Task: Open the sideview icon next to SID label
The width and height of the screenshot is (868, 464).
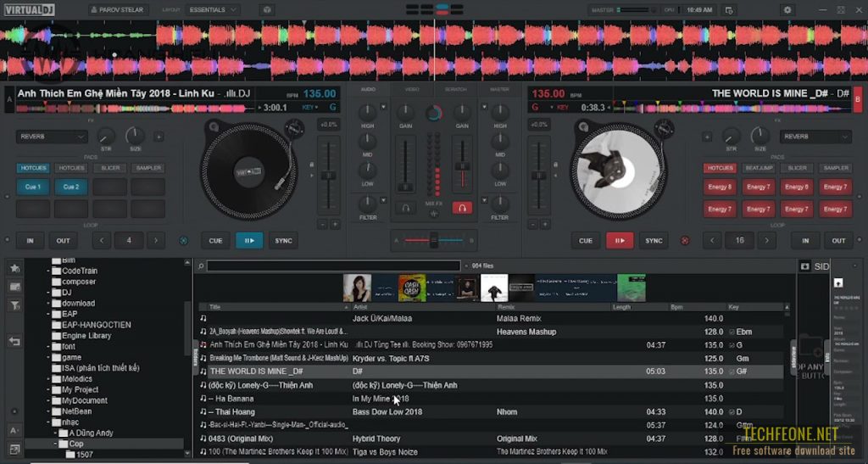Action: pos(805,266)
